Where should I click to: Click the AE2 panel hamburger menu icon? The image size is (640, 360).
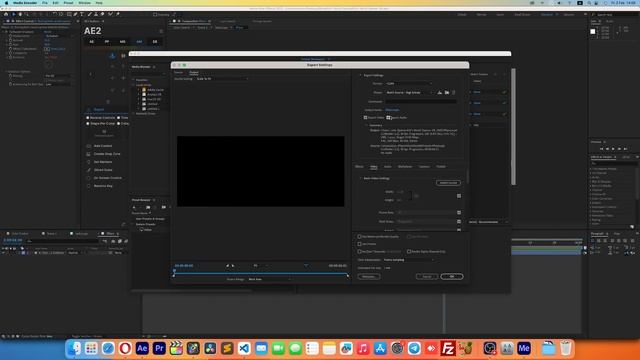click(161, 31)
